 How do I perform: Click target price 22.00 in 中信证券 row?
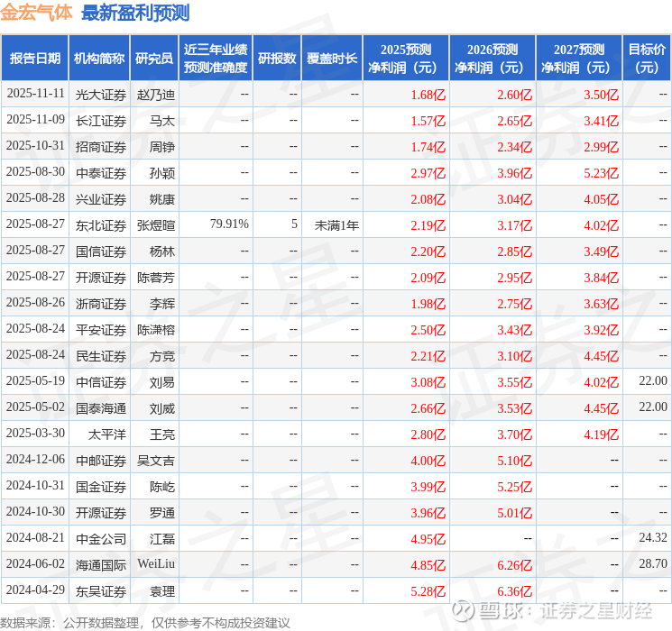pyautogui.click(x=653, y=380)
